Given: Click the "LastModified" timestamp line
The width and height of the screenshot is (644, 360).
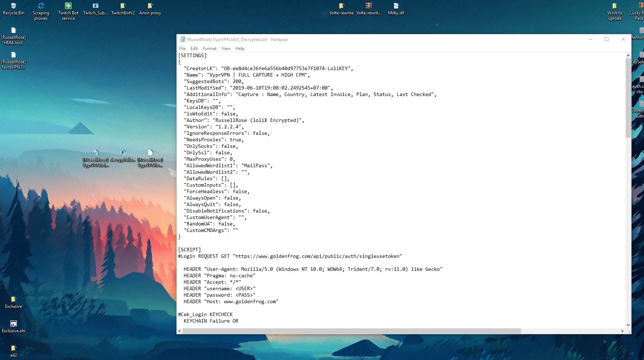Looking at the screenshot, I should coord(258,88).
